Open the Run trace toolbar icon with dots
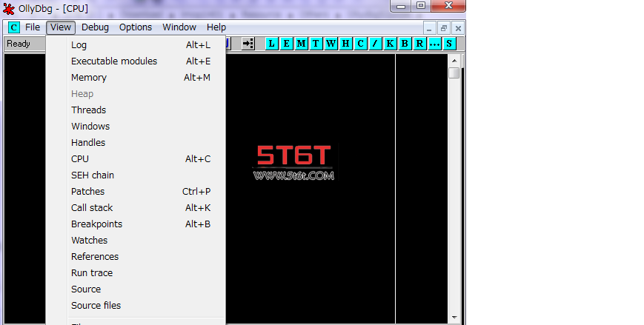 point(434,44)
